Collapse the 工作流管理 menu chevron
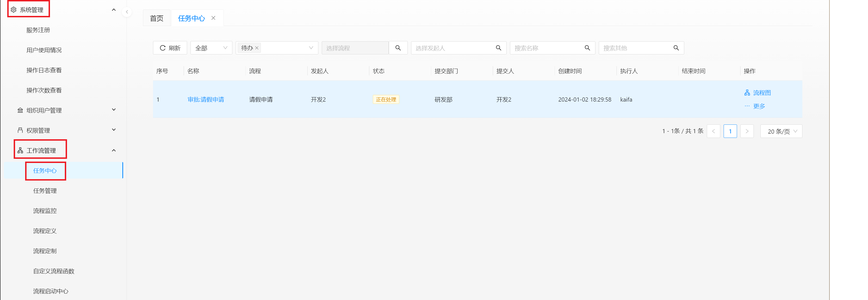The height and width of the screenshot is (300, 868). (114, 150)
